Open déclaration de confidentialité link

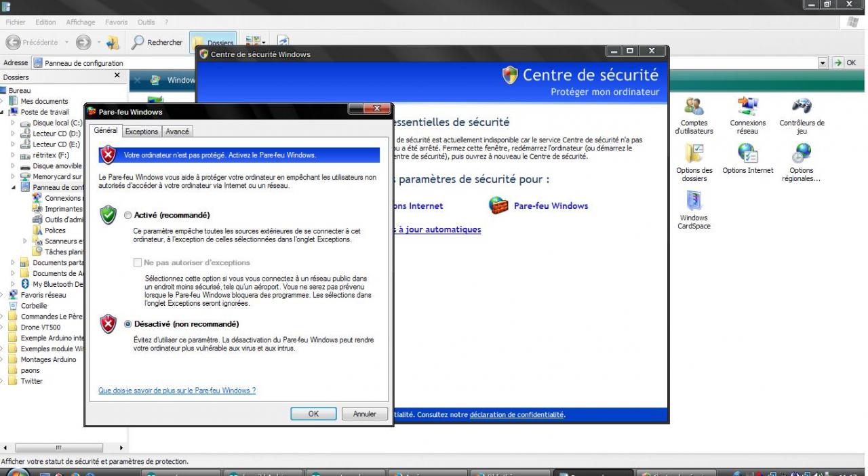(517, 415)
